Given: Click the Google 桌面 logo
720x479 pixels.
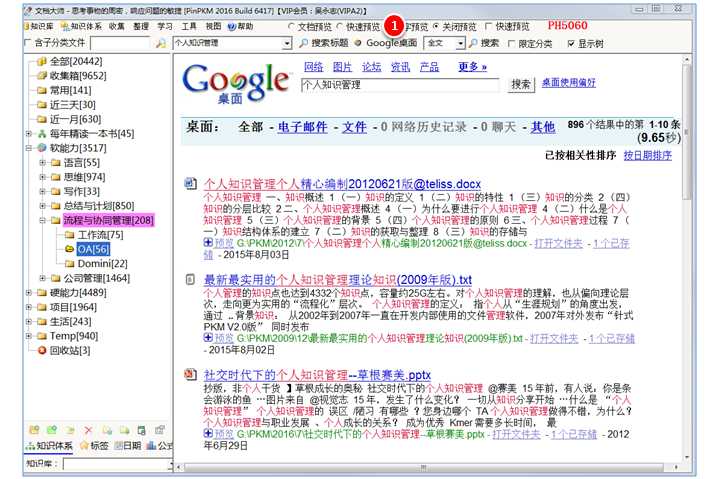Looking at the screenshot, I should tap(236, 83).
